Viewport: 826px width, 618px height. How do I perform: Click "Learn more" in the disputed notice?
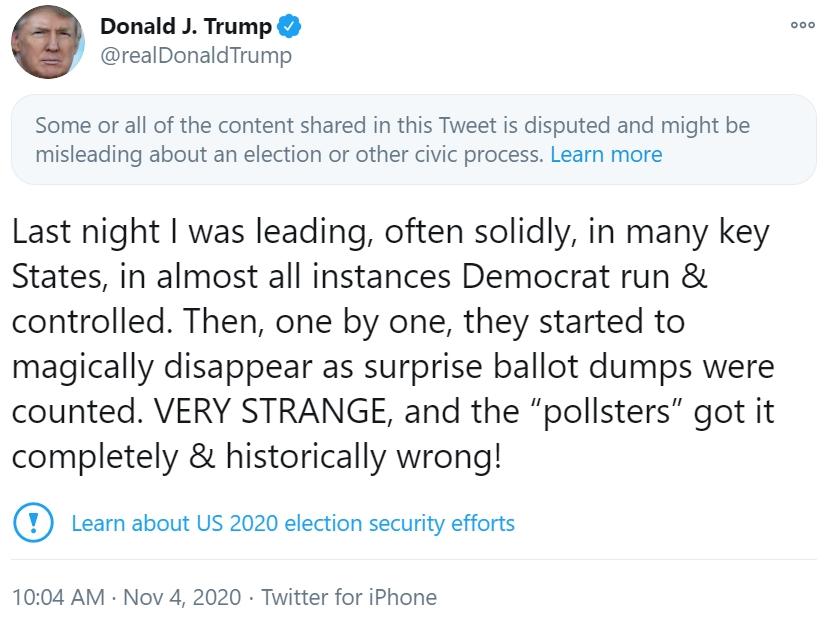(607, 154)
